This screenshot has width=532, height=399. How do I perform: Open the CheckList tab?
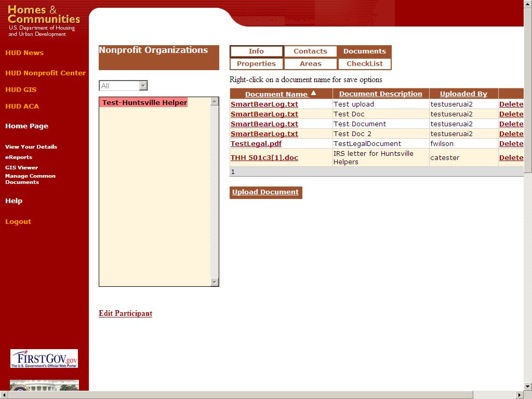pyautogui.click(x=365, y=64)
